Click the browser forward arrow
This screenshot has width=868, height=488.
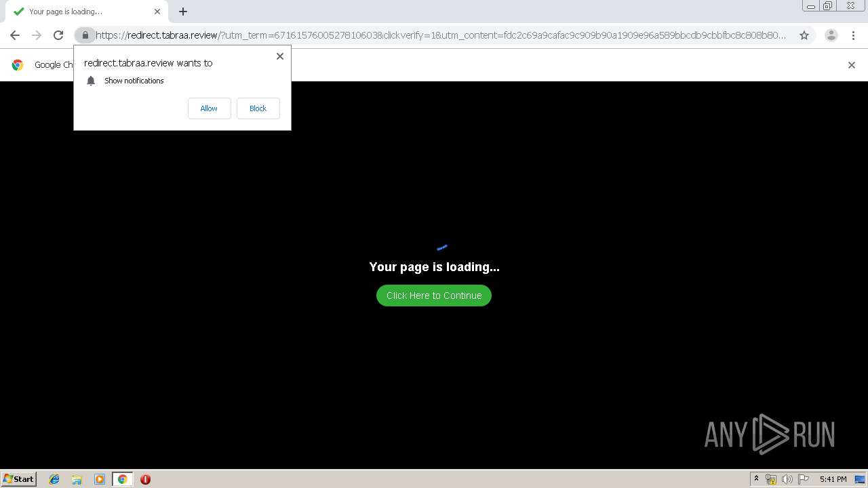37,35
